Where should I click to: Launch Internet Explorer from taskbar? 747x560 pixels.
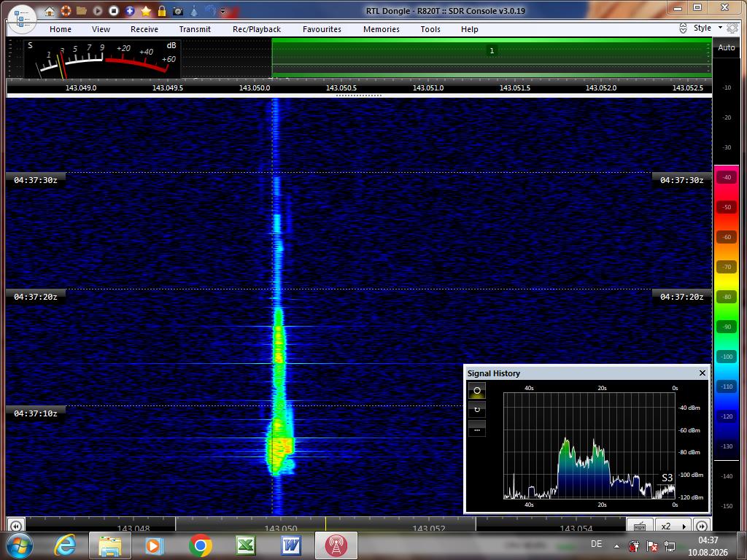[x=66, y=545]
